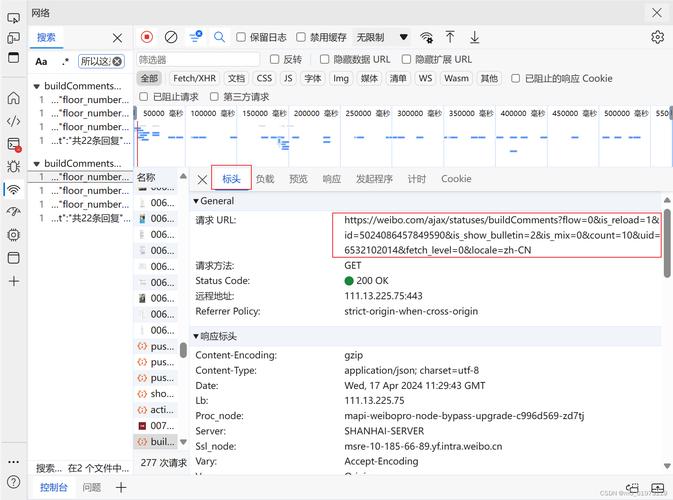Clear the search query with x icon
Image resolution: width=673 pixels, height=500 pixels.
tap(117, 61)
